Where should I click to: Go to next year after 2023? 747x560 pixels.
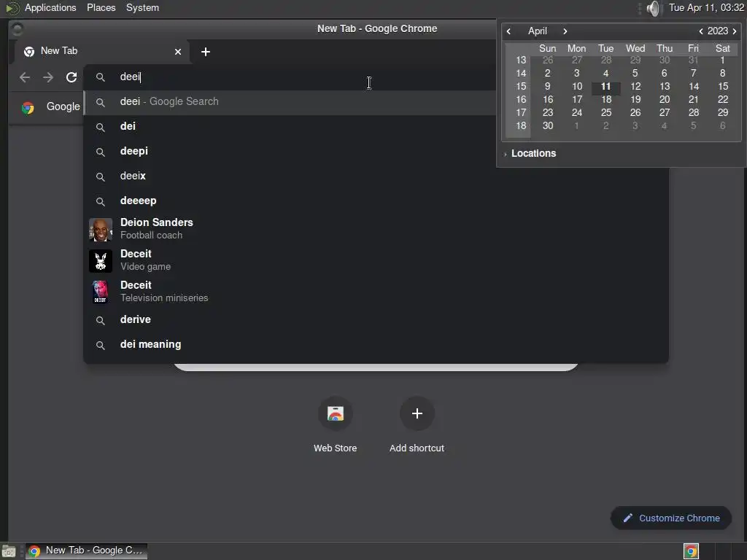tap(735, 31)
